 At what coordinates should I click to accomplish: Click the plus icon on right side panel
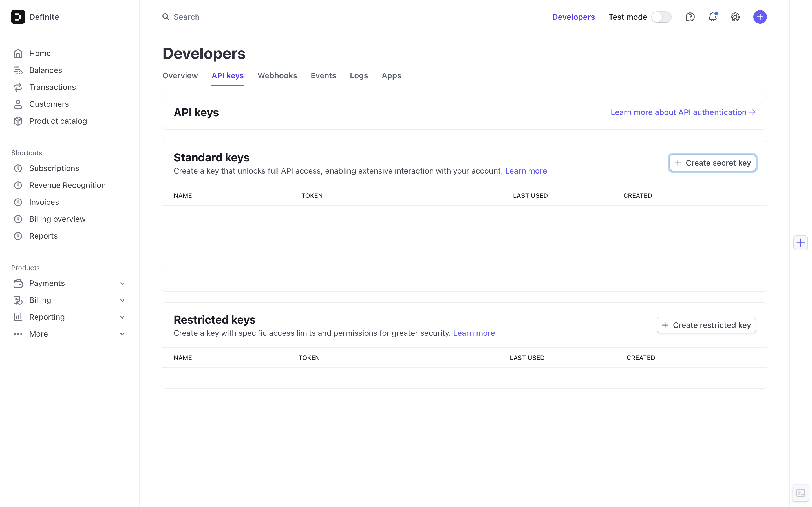[801, 243]
